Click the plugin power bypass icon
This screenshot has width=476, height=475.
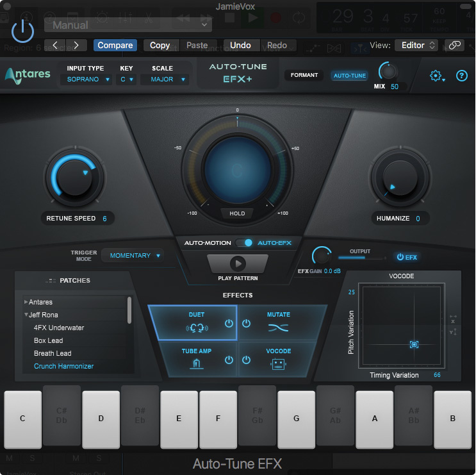pos(22,29)
